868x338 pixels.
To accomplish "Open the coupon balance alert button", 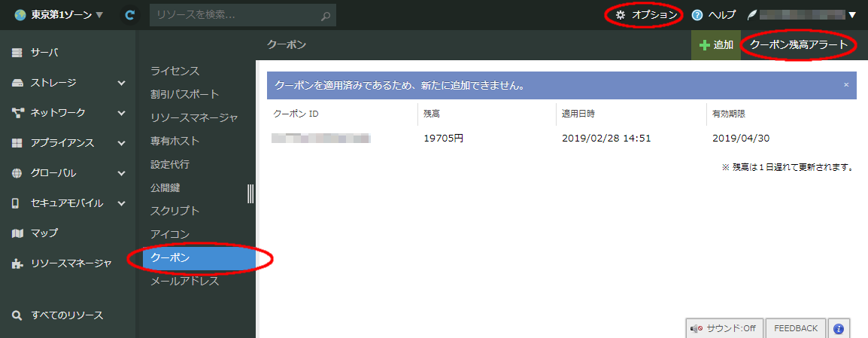I will [799, 45].
